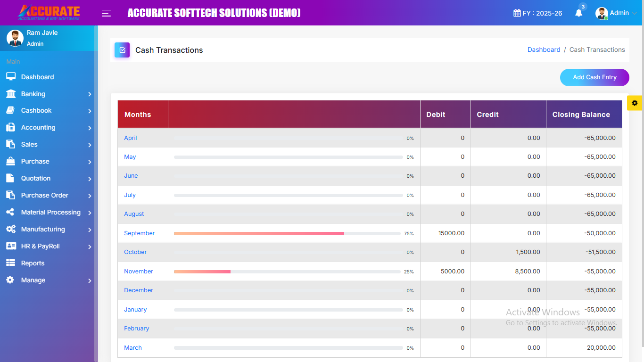
Task: Expand the Sales submenu chevron
Action: pyautogui.click(x=90, y=145)
